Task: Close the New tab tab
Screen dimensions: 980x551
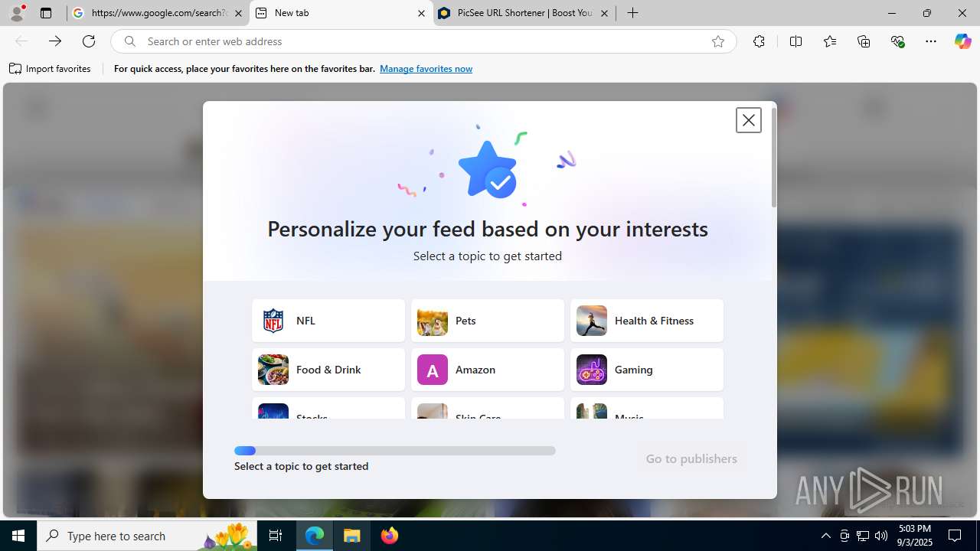Action: tap(421, 13)
